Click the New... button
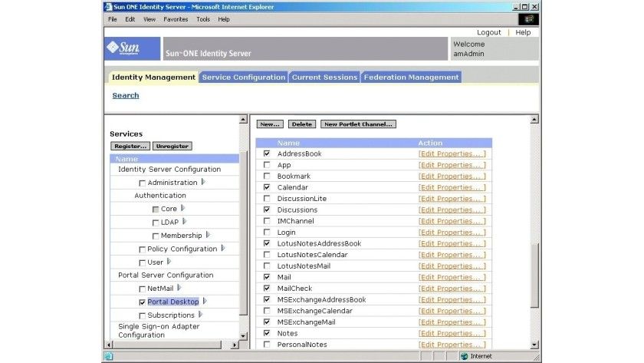Image resolution: width=644 pixels, height=363 pixels. click(270, 124)
